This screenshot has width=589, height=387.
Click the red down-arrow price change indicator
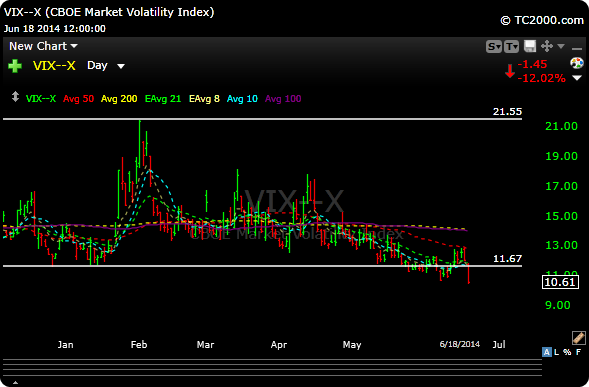(x=510, y=71)
